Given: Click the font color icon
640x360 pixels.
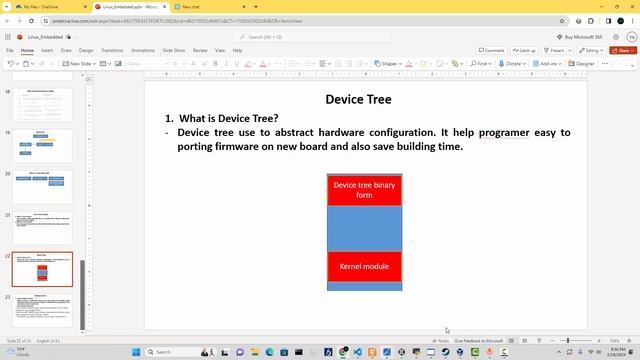Looking at the screenshot, I should click(x=263, y=64).
